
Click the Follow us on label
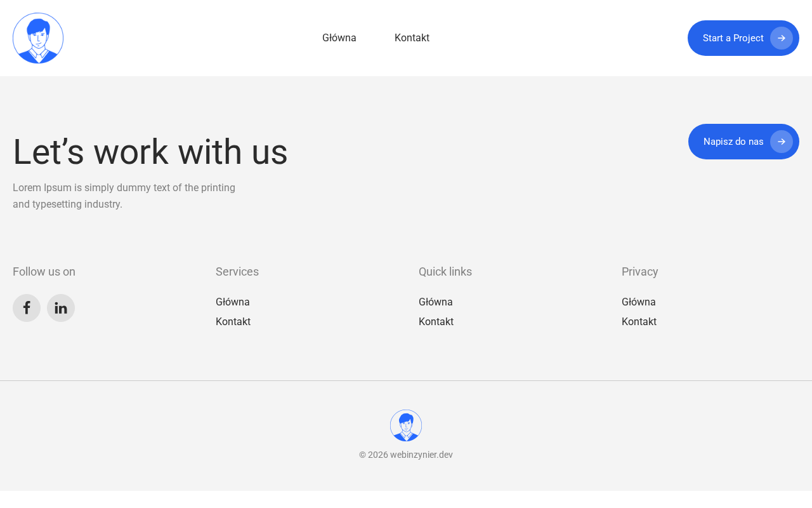pyautogui.click(x=44, y=272)
